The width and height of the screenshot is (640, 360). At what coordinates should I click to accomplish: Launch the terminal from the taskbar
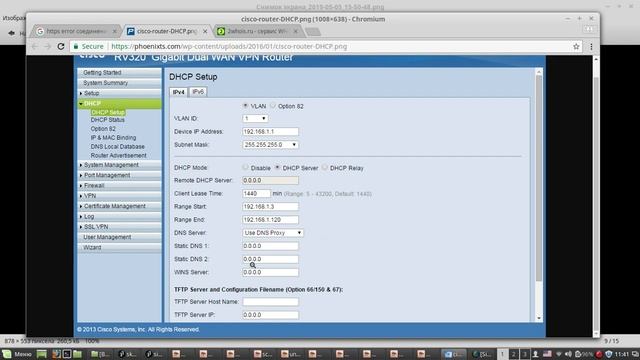67,354
